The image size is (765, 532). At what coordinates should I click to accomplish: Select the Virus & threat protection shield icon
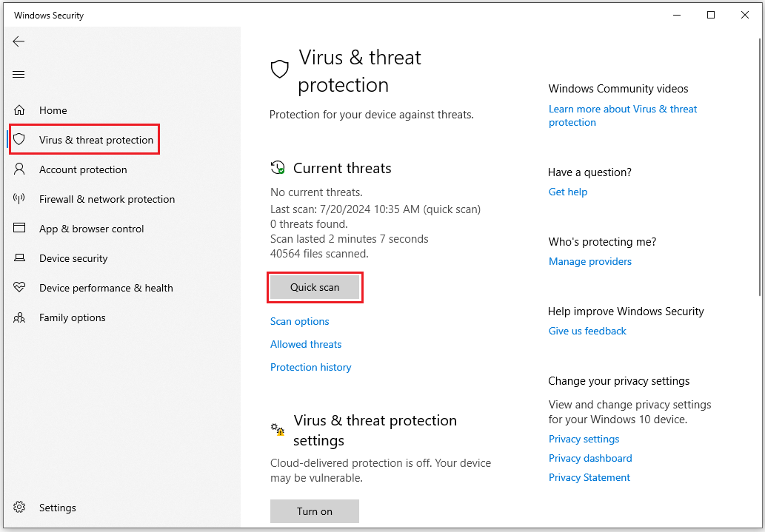pyautogui.click(x=20, y=140)
